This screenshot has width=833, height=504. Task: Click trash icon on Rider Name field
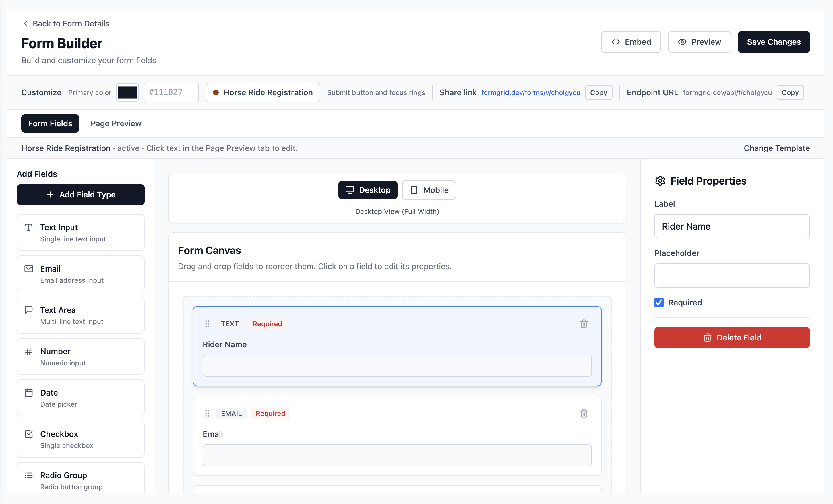click(x=584, y=324)
